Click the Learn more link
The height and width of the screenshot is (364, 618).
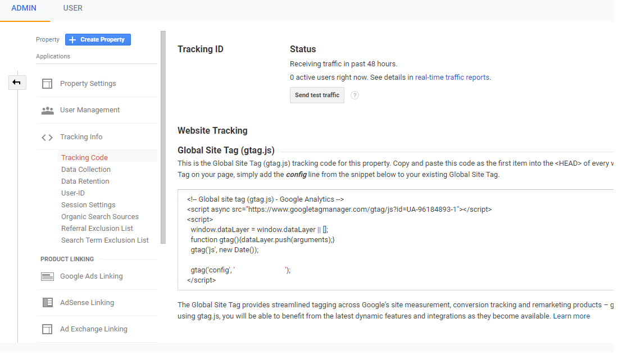coord(571,316)
